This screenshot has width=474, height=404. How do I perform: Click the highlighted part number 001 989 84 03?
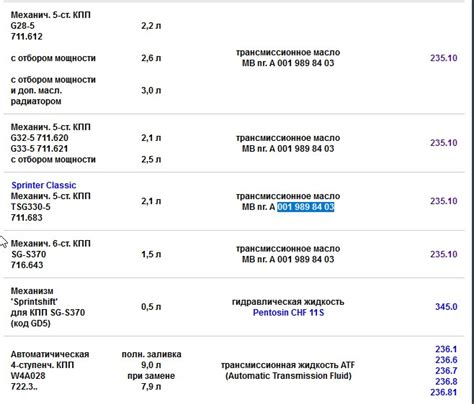(x=306, y=207)
